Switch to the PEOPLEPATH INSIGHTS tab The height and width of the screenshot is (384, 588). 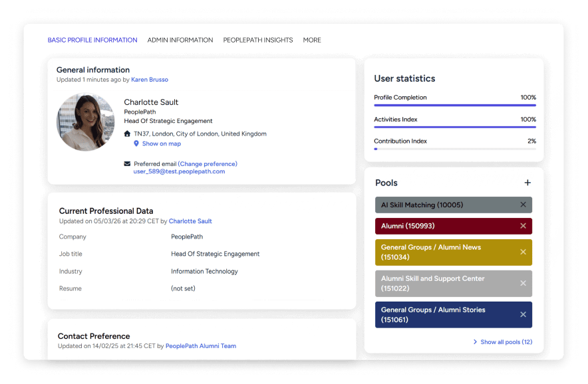(258, 40)
